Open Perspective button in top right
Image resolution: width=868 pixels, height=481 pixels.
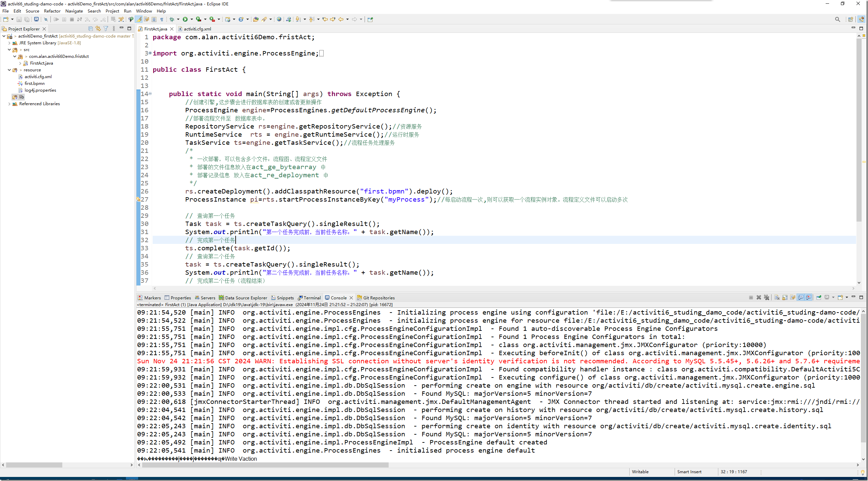pos(850,19)
